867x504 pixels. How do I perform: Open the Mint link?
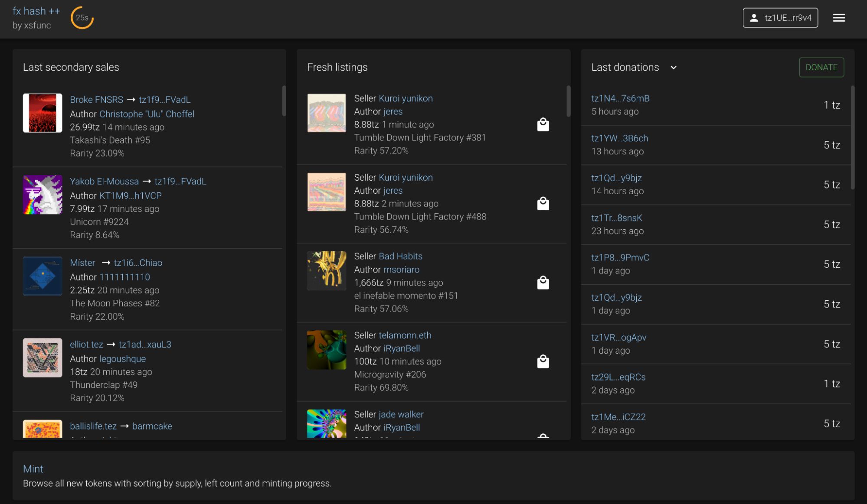33,469
